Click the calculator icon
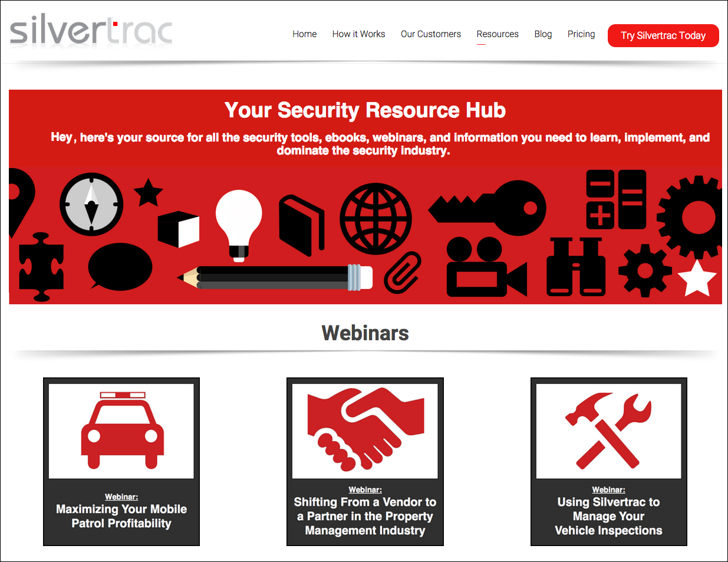Image resolution: width=728 pixels, height=562 pixels. [x=616, y=199]
